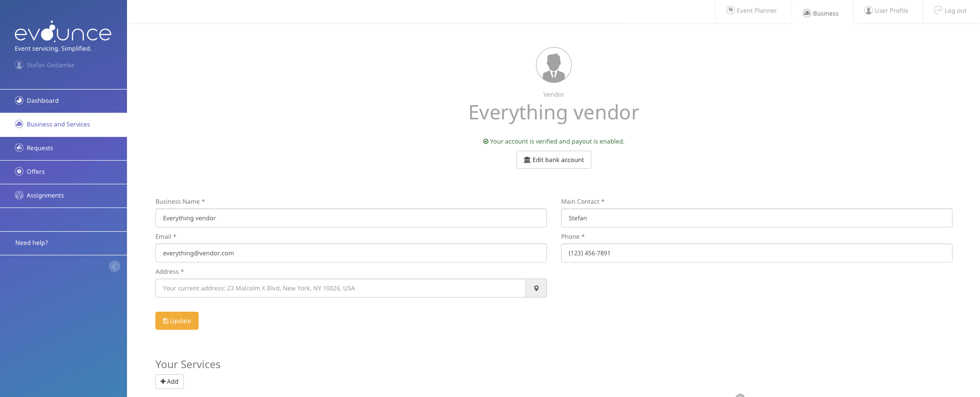Click the verified checkmark status icon

(486, 142)
